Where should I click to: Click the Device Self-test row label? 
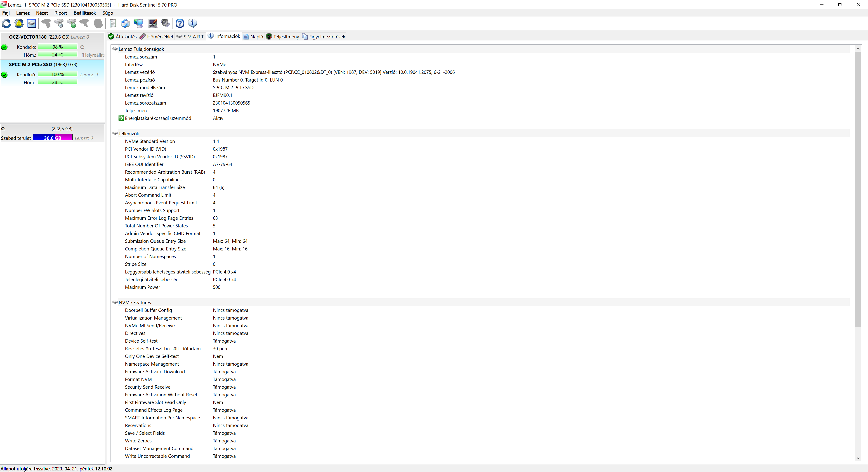pyautogui.click(x=141, y=341)
